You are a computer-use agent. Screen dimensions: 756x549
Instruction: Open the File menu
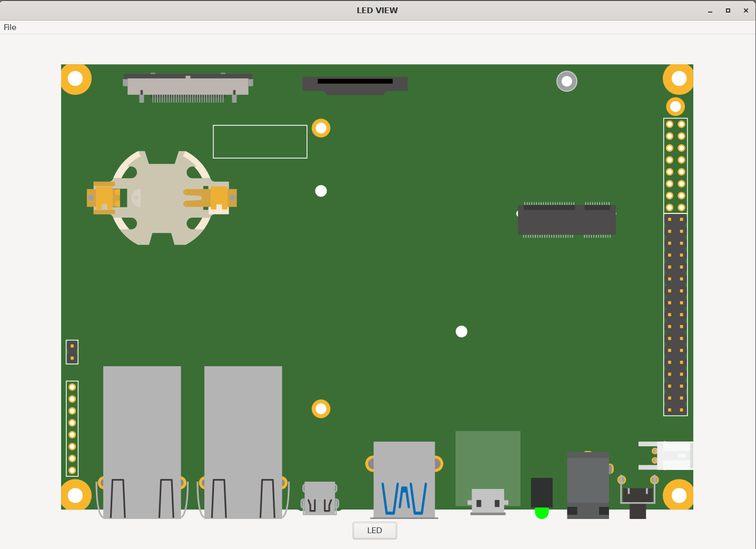pos(10,27)
